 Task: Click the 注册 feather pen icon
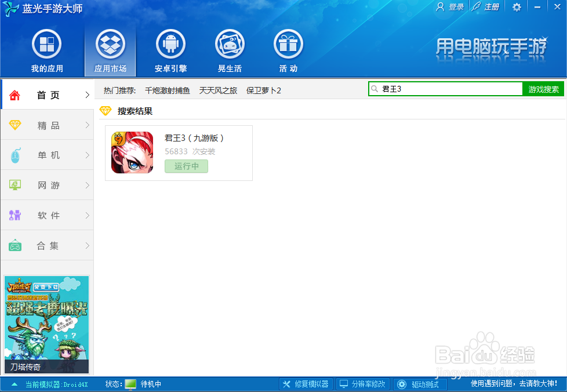[477, 7]
